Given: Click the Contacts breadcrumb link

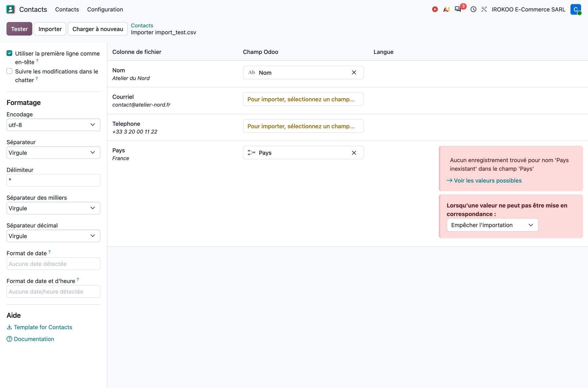Looking at the screenshot, I should point(142,25).
